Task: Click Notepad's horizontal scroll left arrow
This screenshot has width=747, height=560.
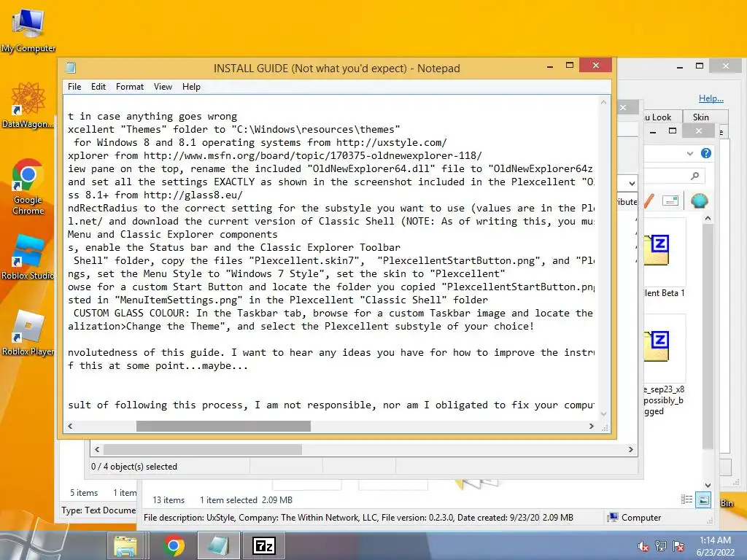Action: tap(70, 426)
